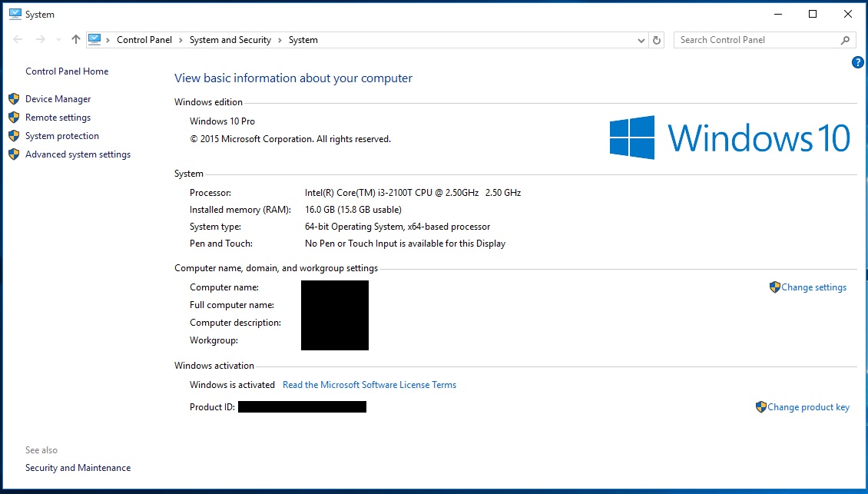
Task: Click the 16.0 GB installed memory value
Action: 353,210
